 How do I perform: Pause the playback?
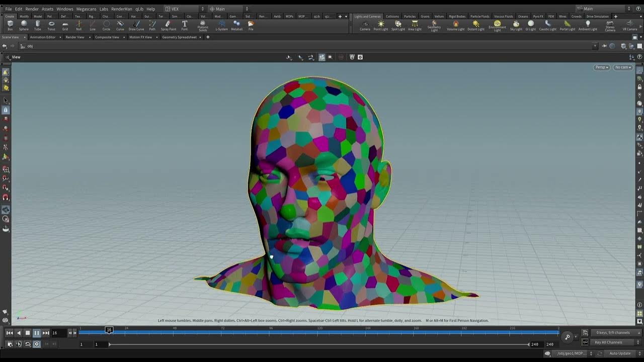(x=37, y=333)
